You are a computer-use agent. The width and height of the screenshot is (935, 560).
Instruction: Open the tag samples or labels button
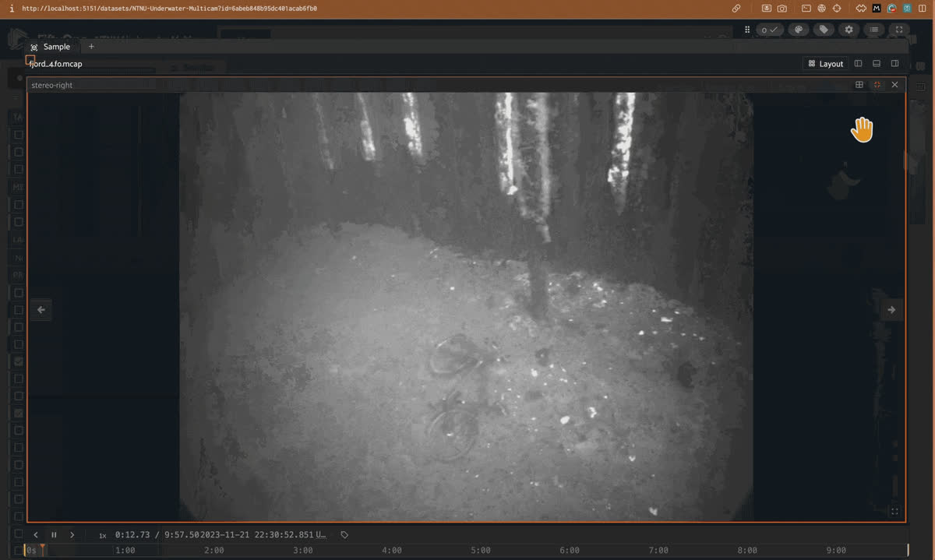pos(824,30)
